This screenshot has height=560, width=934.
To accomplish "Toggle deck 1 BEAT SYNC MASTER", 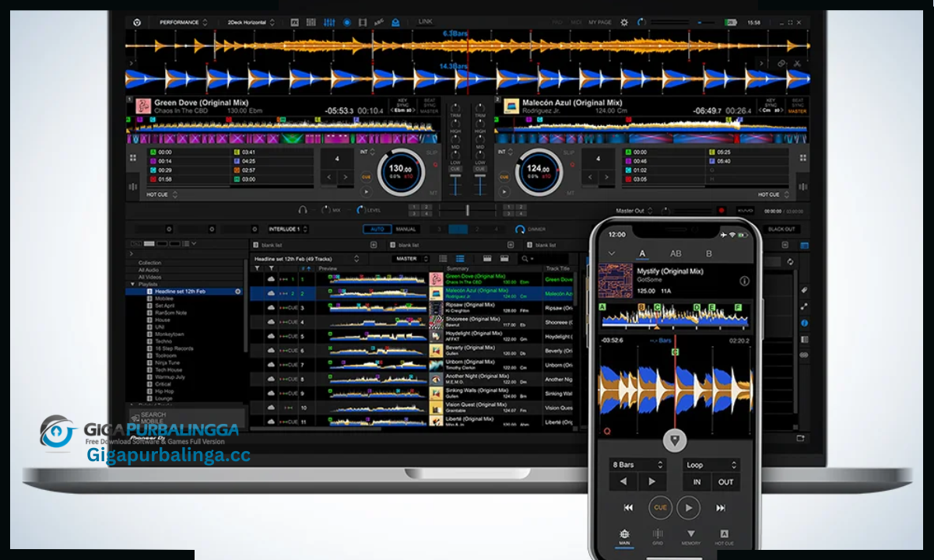I will click(428, 106).
